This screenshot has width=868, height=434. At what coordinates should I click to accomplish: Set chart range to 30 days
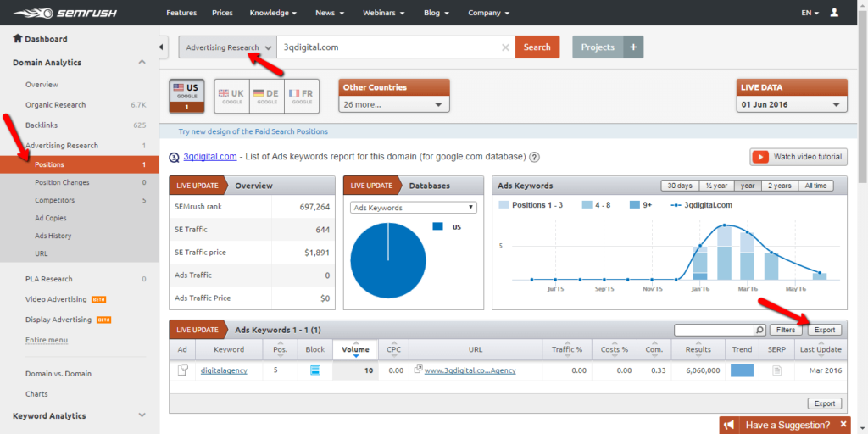click(679, 186)
